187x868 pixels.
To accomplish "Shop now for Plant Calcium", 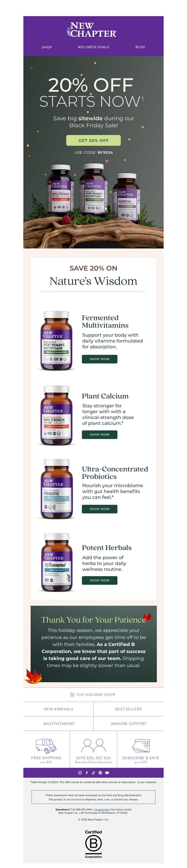I will [100, 435].
